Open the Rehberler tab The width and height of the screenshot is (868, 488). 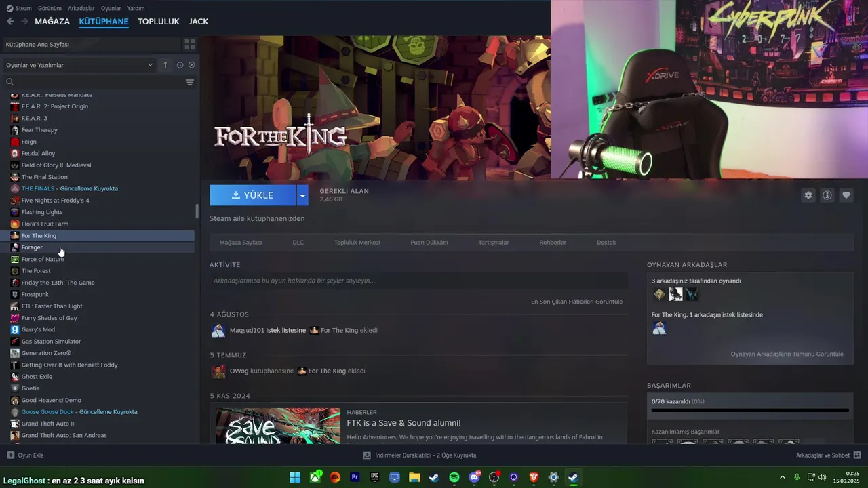(553, 242)
